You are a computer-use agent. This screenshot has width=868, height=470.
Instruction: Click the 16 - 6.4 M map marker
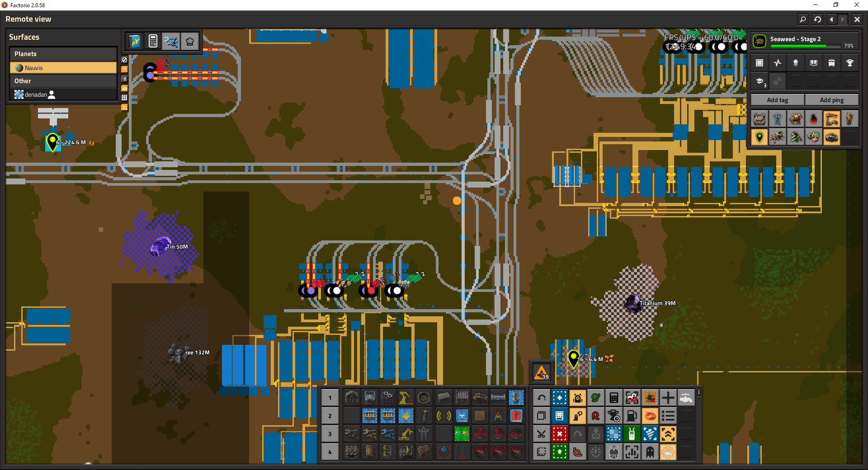[573, 359]
